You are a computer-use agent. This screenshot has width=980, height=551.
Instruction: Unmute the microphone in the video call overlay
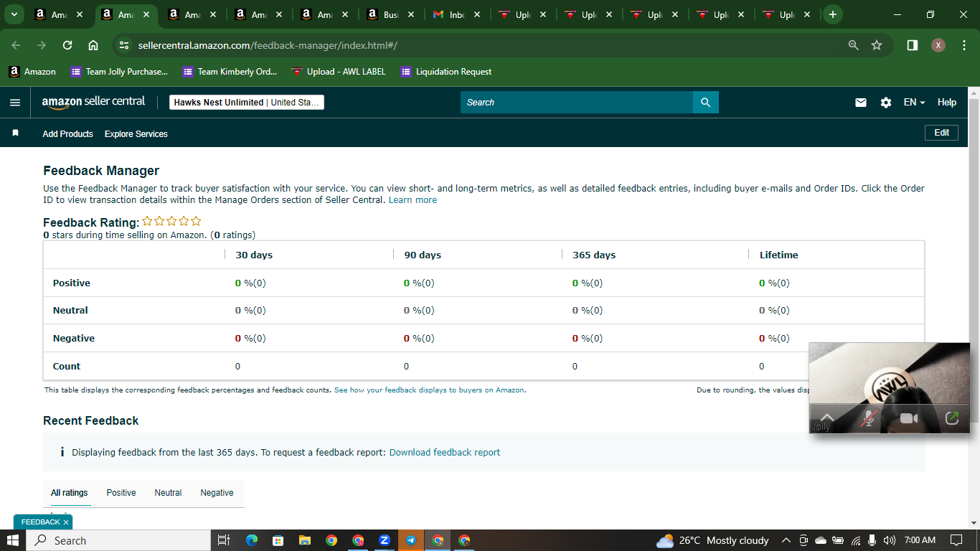point(868,418)
